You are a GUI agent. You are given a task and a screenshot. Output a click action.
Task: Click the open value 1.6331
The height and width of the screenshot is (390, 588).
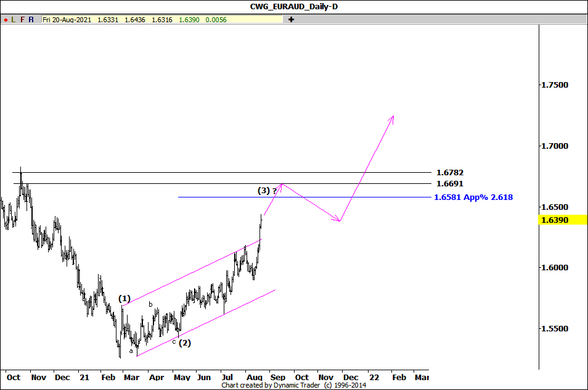pos(108,20)
